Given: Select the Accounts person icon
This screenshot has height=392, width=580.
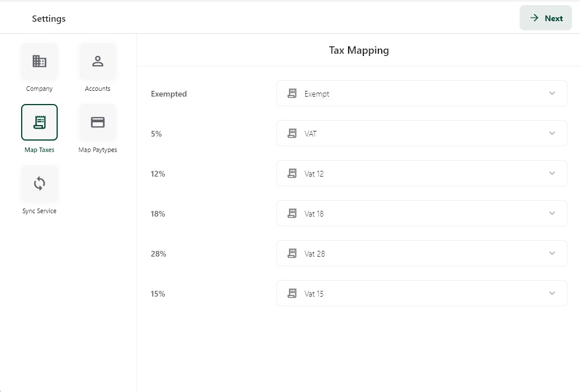Looking at the screenshot, I should pos(98,61).
